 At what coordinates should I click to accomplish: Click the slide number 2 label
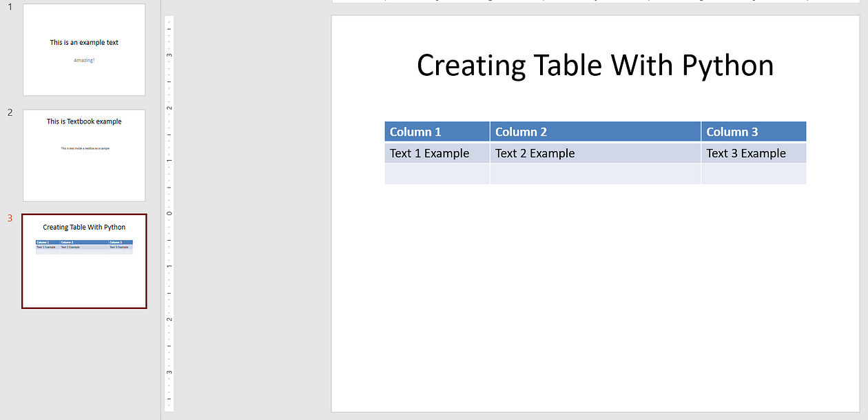tap(10, 112)
